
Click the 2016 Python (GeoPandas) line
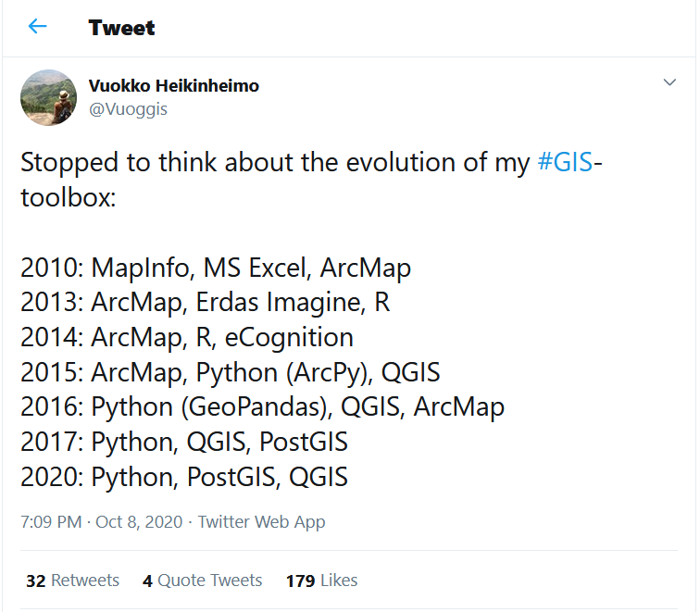[262, 407]
